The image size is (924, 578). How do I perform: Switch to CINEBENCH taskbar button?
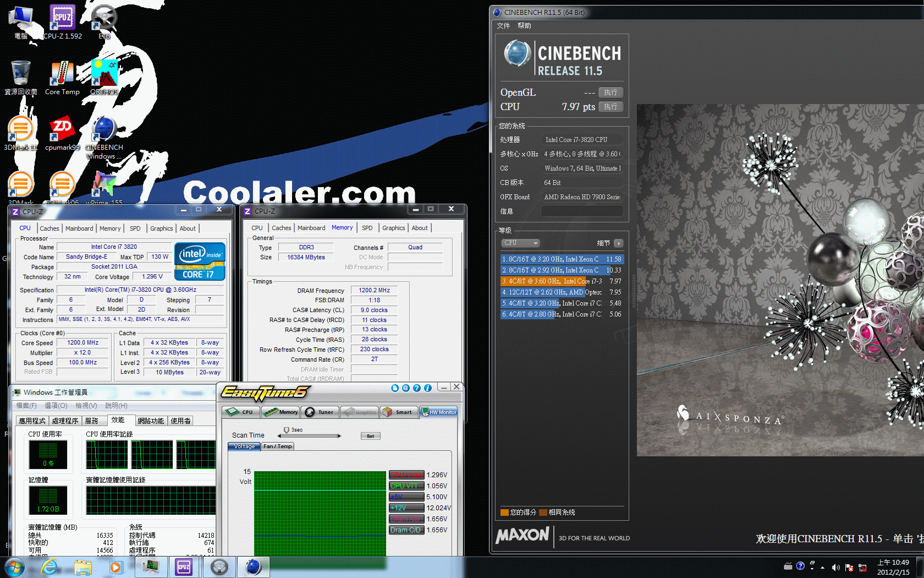tap(253, 567)
